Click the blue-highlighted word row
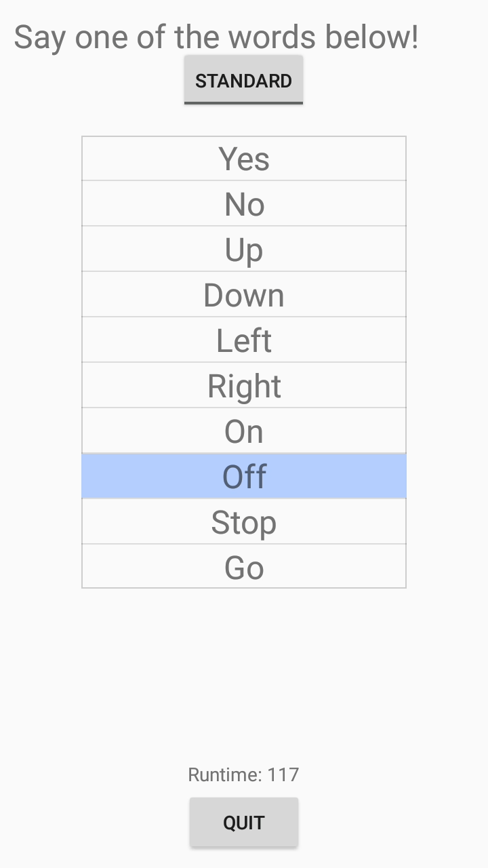The height and width of the screenshot is (868, 488). pos(244,477)
